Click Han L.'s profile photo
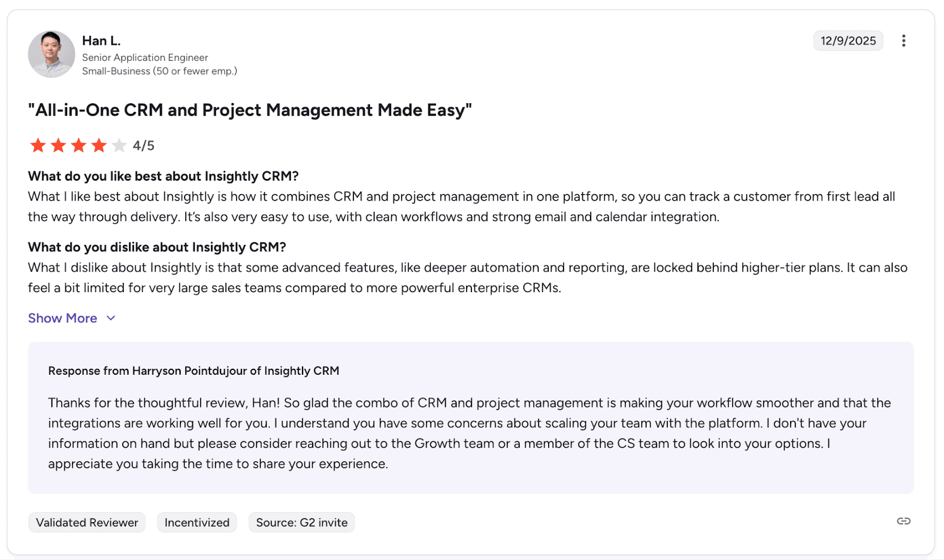 [x=51, y=54]
